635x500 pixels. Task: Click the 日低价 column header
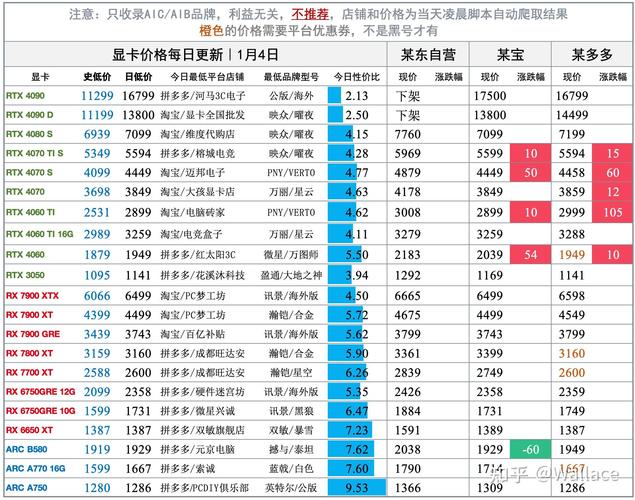pos(138,77)
